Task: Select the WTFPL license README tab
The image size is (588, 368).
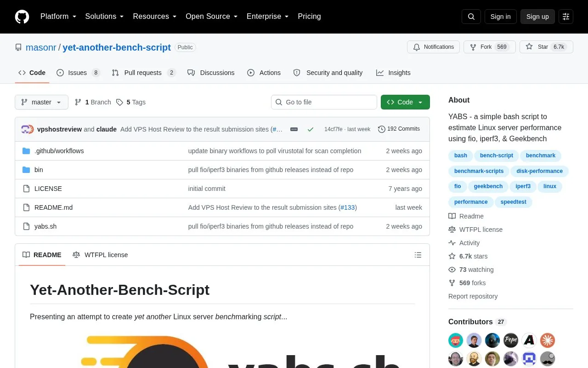Action: 100,255
